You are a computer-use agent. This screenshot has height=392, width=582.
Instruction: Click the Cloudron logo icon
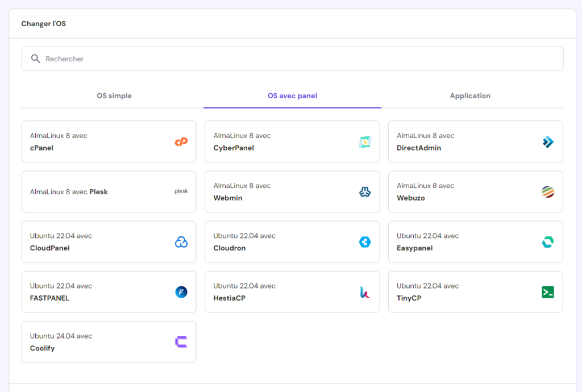pos(364,241)
